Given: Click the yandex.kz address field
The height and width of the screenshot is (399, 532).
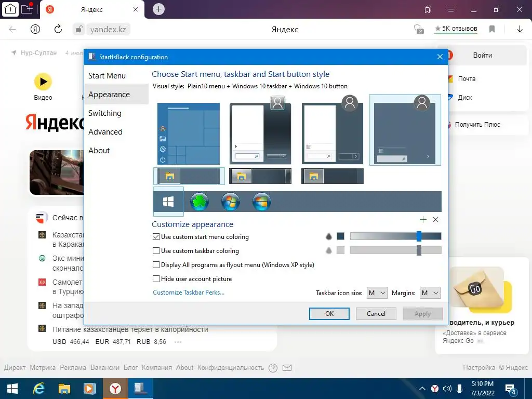Looking at the screenshot, I should tap(108, 30).
